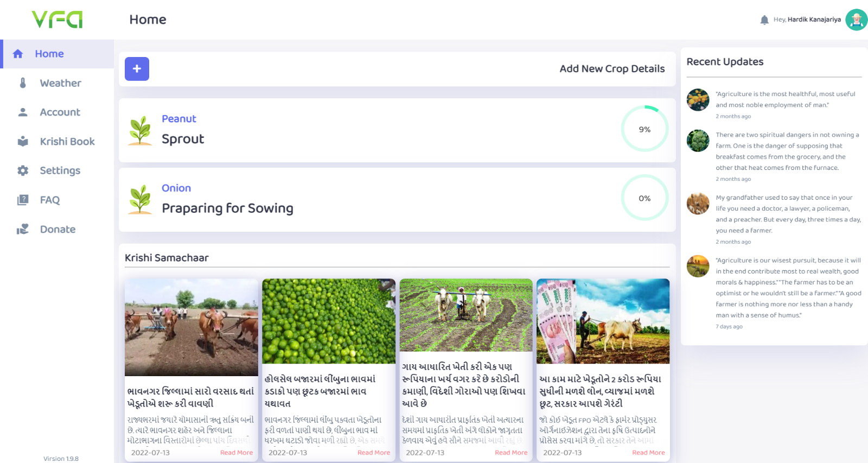The image size is (868, 463).
Task: Click the first Recent Updates quote thumbnail
Action: 698,100
